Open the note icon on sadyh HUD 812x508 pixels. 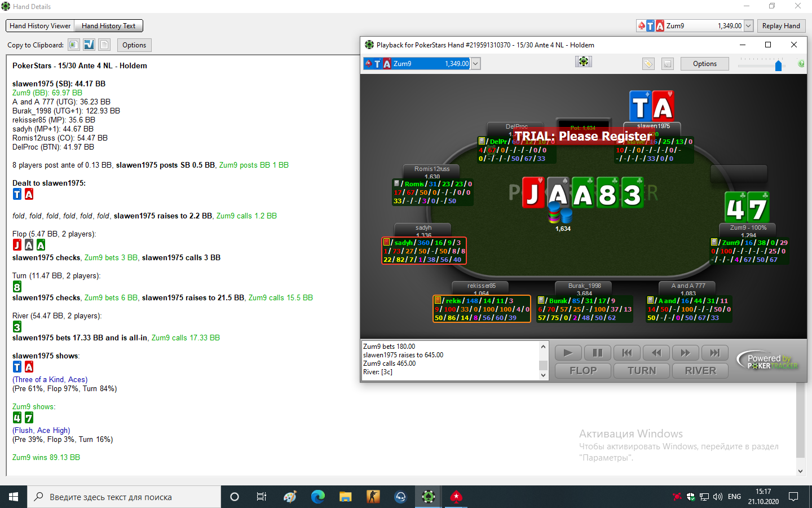click(386, 242)
